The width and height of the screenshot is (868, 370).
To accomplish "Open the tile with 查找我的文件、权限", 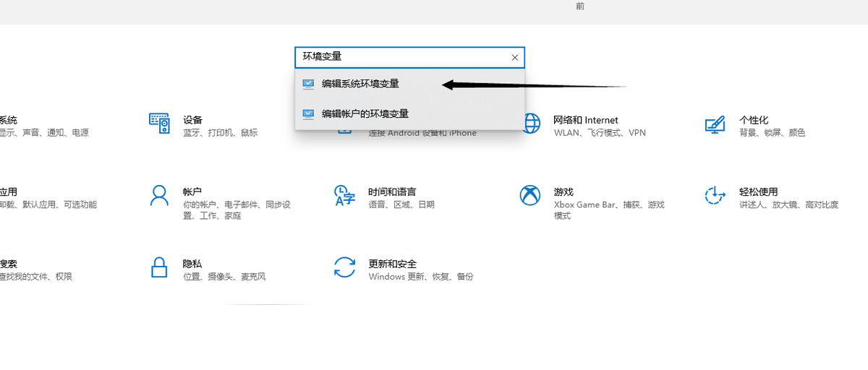I will (x=36, y=270).
